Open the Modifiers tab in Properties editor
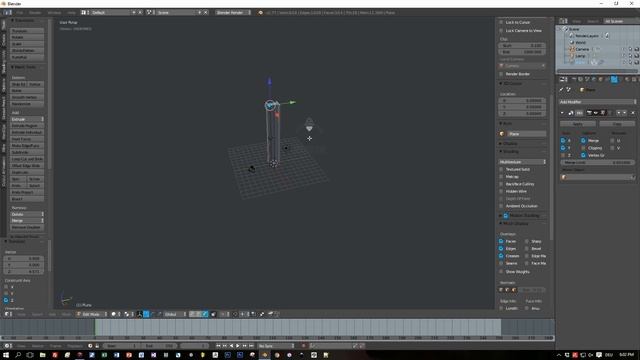This screenshot has width=640, height=360. (614, 79)
